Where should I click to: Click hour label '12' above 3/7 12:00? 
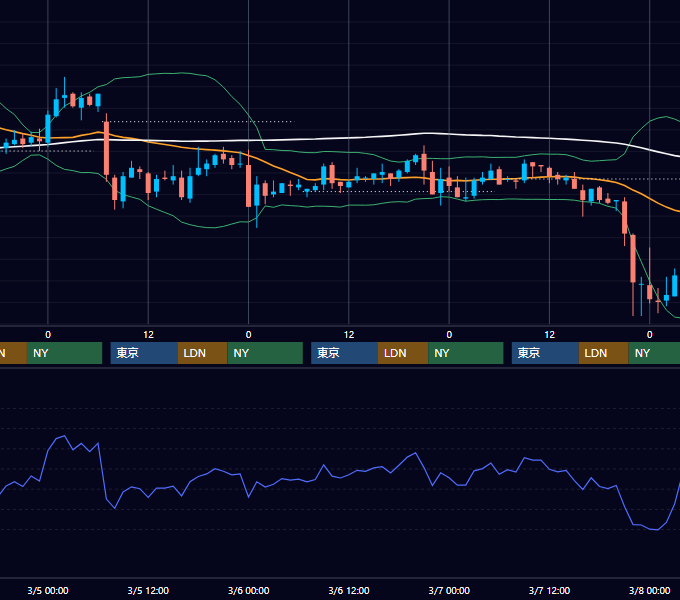point(549,335)
